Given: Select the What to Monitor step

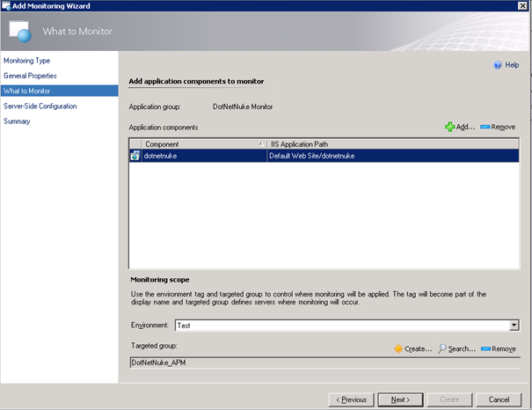Looking at the screenshot, I should point(60,91).
